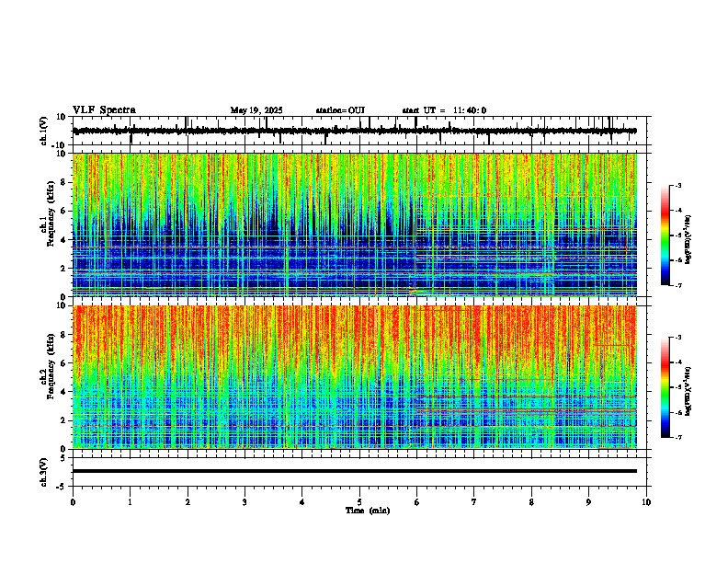
Task: Click the 'Time (min)' axis label
Action: [x=368, y=511]
